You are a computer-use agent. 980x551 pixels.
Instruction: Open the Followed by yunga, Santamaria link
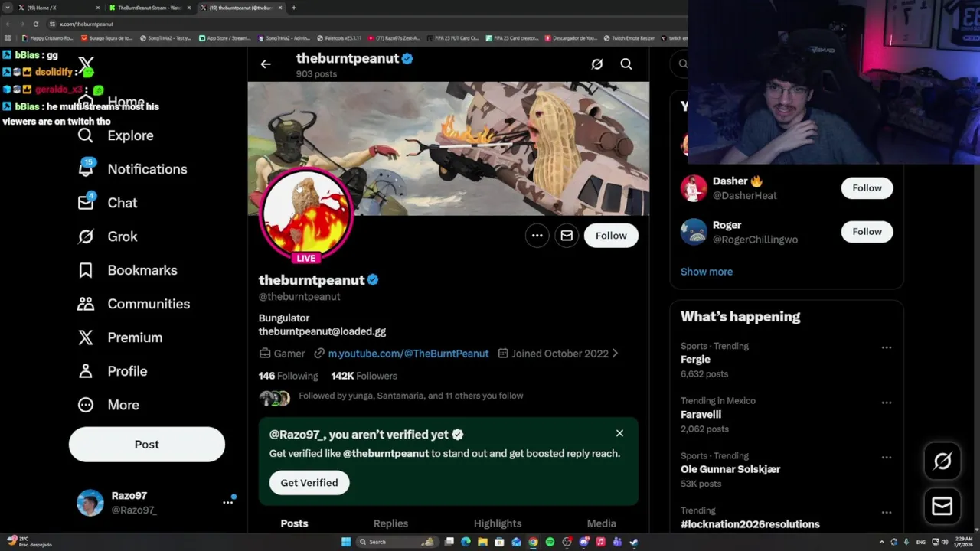411,396
